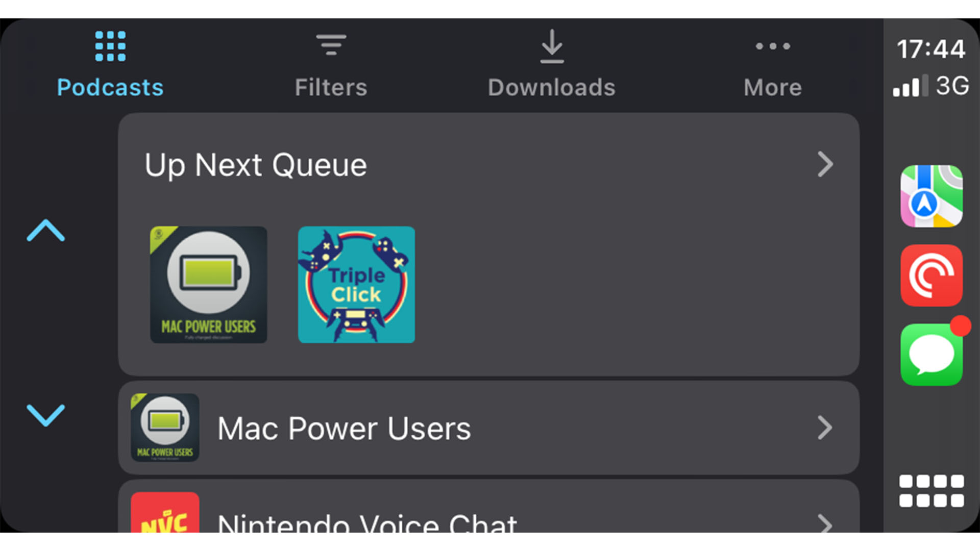Open Pocket Casts app icon in sidebar
Image resolution: width=980 pixels, height=551 pixels.
tap(932, 275)
